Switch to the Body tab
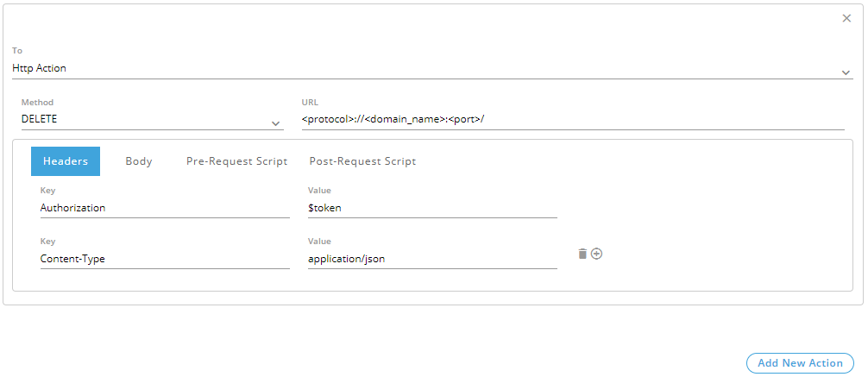The width and height of the screenshot is (868, 377). click(x=139, y=161)
